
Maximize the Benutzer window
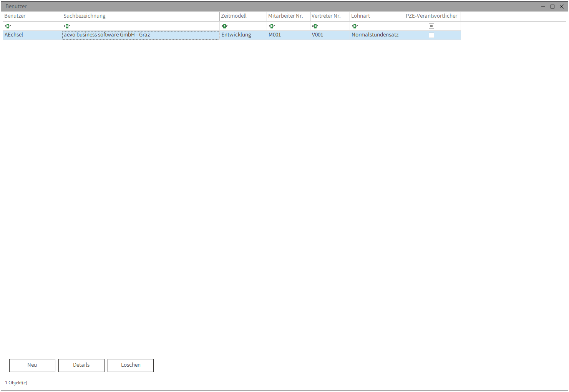552,7
